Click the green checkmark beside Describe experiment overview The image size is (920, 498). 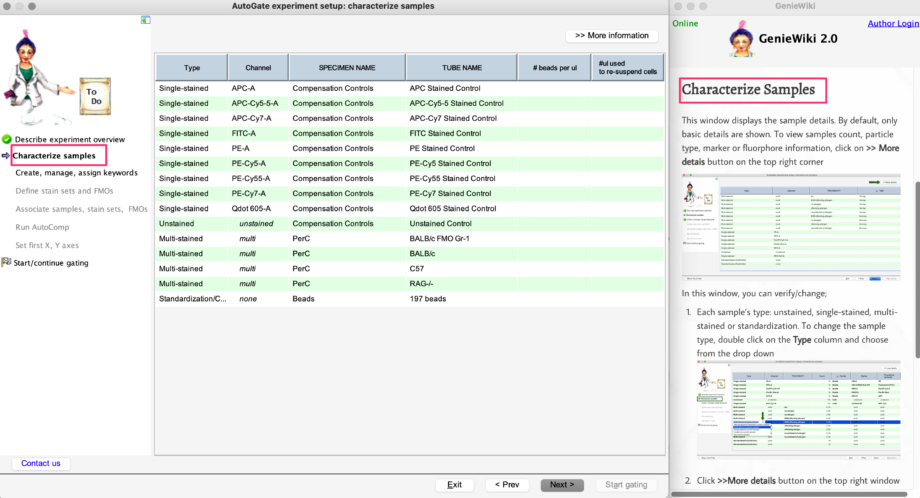pyautogui.click(x=6, y=139)
